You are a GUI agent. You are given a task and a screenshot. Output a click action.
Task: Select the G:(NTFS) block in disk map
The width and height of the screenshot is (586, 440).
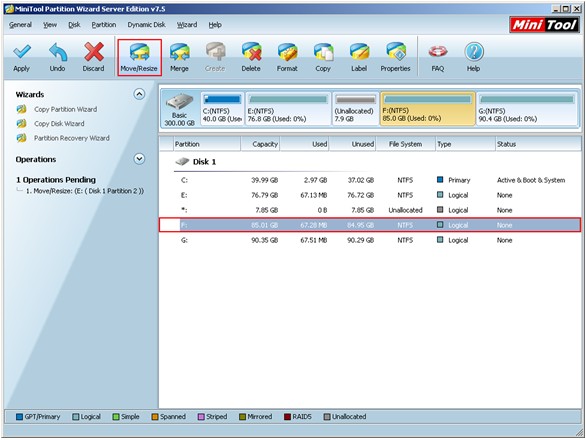(527, 109)
